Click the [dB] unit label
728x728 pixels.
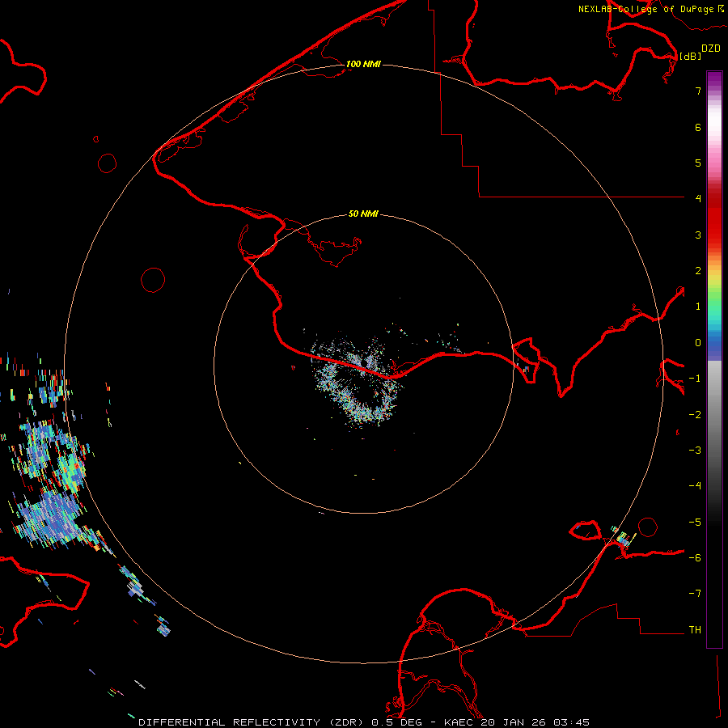coord(690,57)
